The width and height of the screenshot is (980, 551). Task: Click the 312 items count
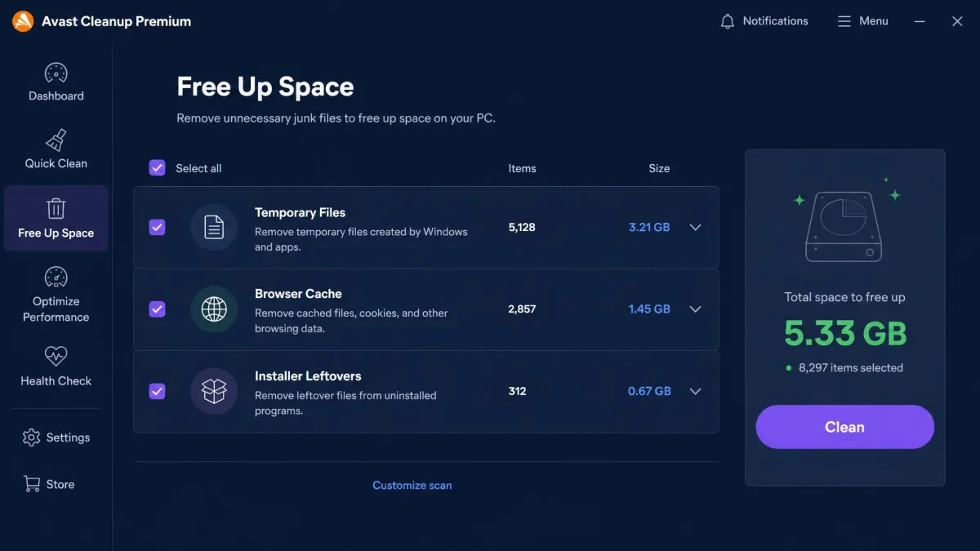pos(517,391)
